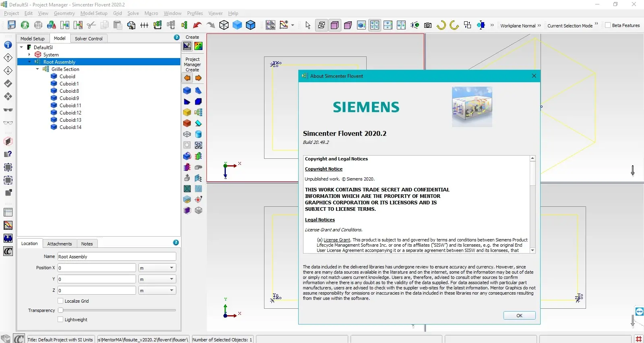
Task: Click the dark sunglasses icon in left sidebar
Action: click(x=8, y=110)
